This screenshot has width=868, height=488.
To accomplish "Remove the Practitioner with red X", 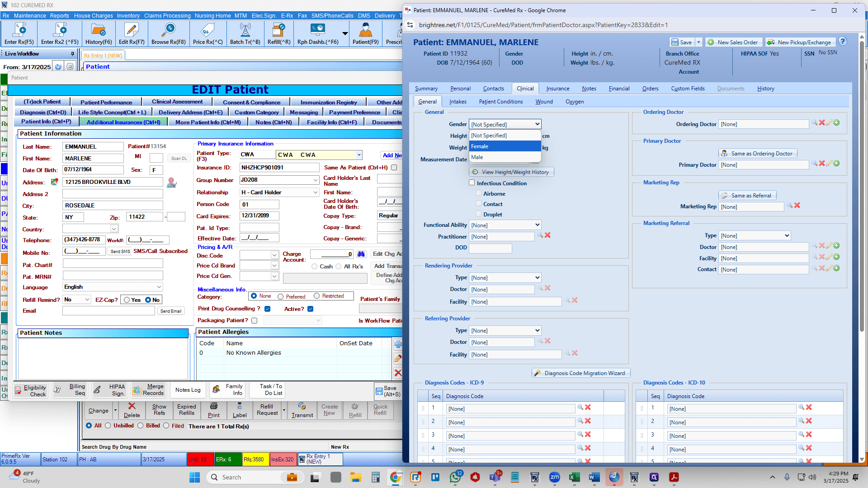I will click(547, 235).
